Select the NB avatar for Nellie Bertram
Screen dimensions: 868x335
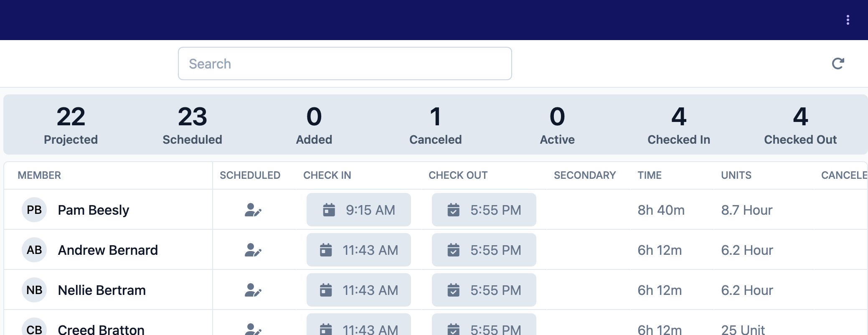tap(34, 290)
